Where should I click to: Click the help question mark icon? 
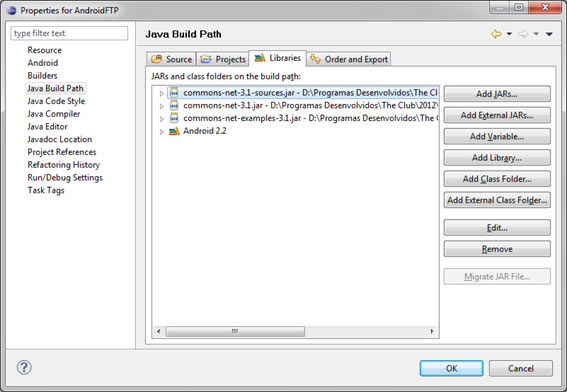point(24,367)
